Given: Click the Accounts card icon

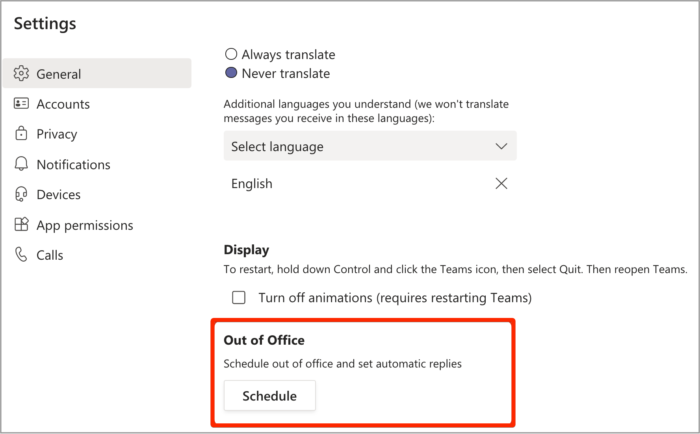Looking at the screenshot, I should (21, 104).
